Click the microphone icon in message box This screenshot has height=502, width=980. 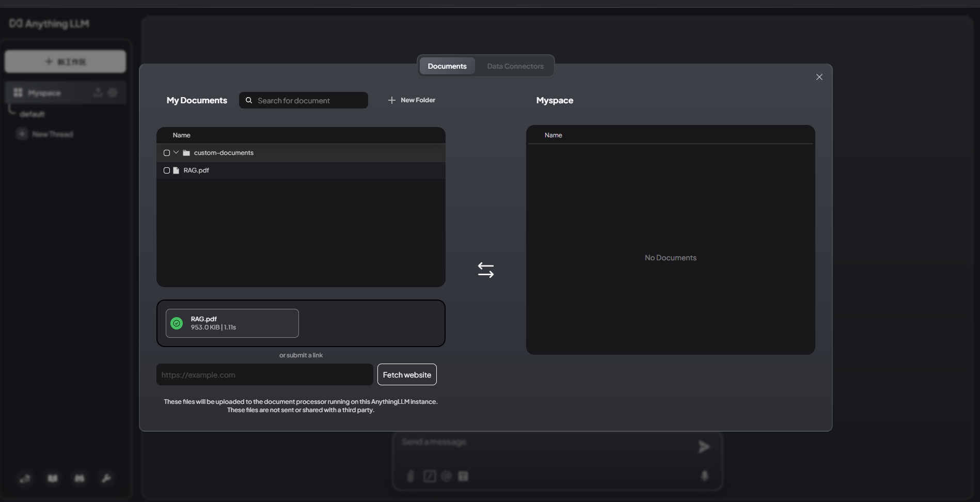click(x=704, y=476)
